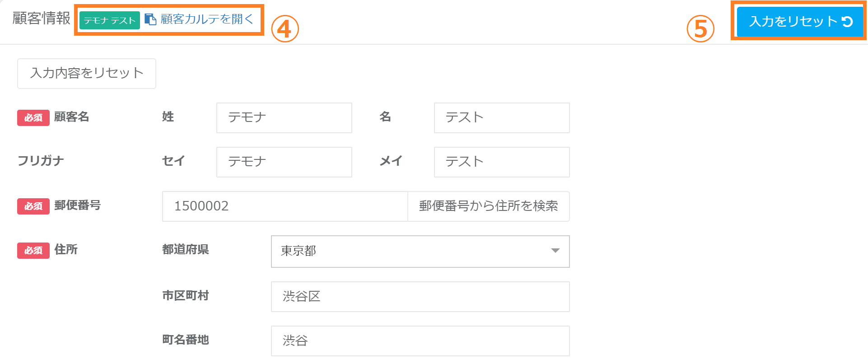The image size is (868, 364).
Task: Select the 郵便番号 field showing 1500002
Action: [x=285, y=206]
